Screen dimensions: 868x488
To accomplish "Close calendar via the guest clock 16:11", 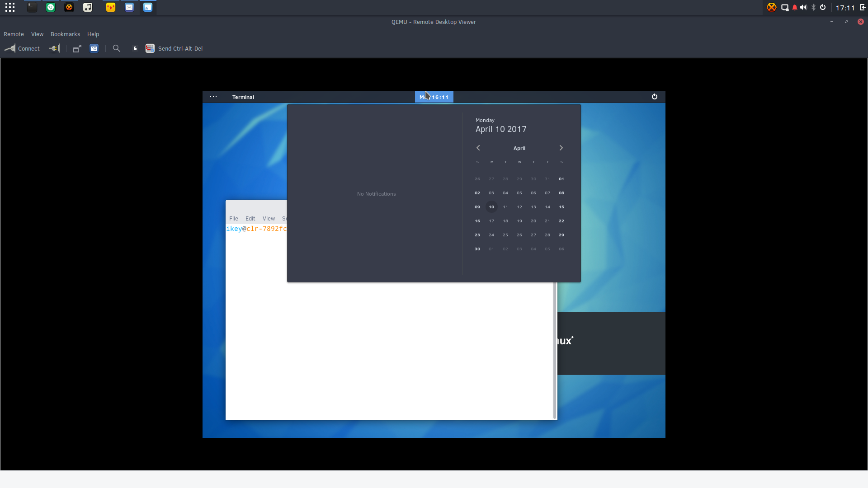I will [x=434, y=97].
